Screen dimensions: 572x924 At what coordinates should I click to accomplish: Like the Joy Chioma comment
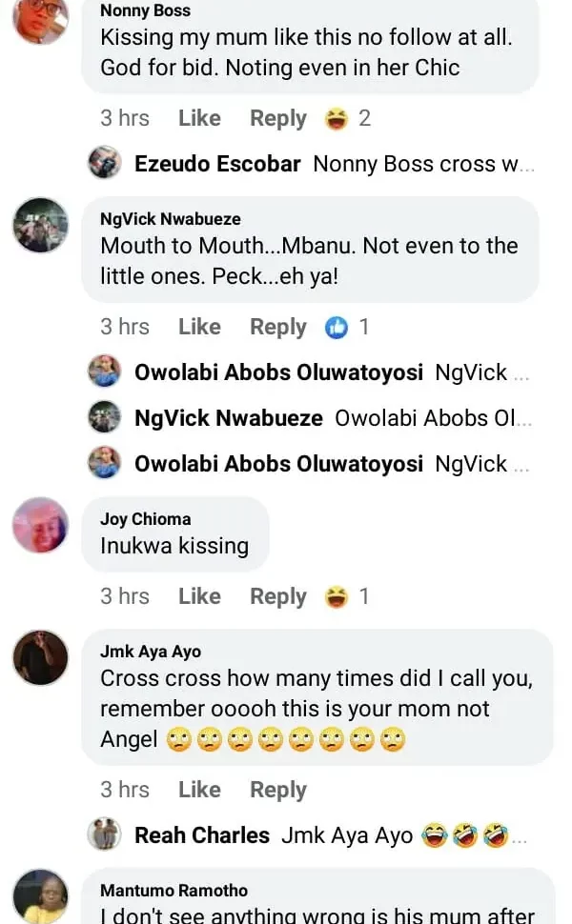(199, 597)
